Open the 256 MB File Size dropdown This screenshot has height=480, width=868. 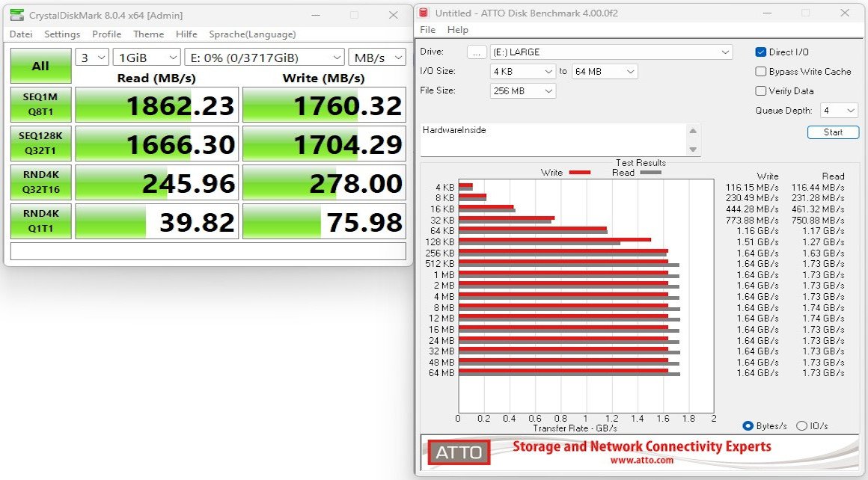point(522,90)
